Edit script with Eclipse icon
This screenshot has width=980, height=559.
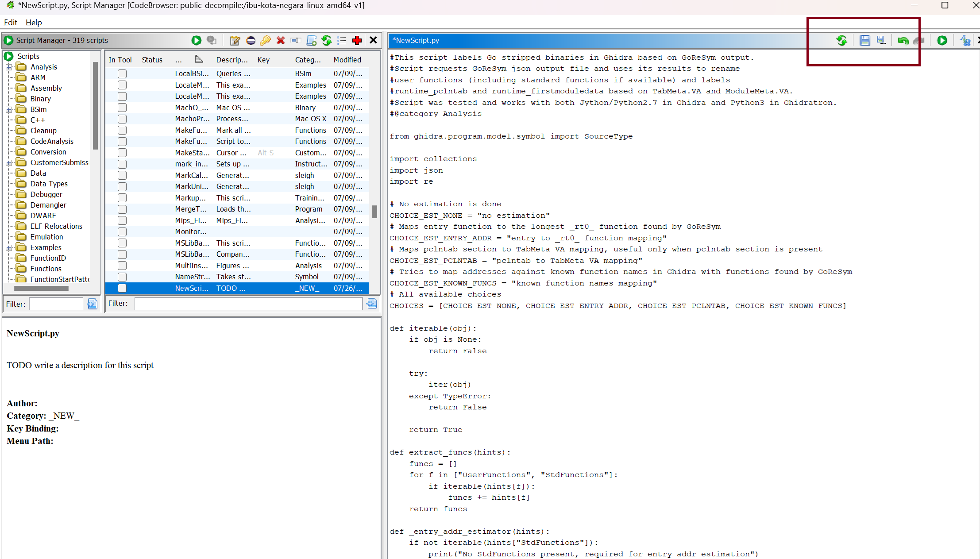coord(251,40)
